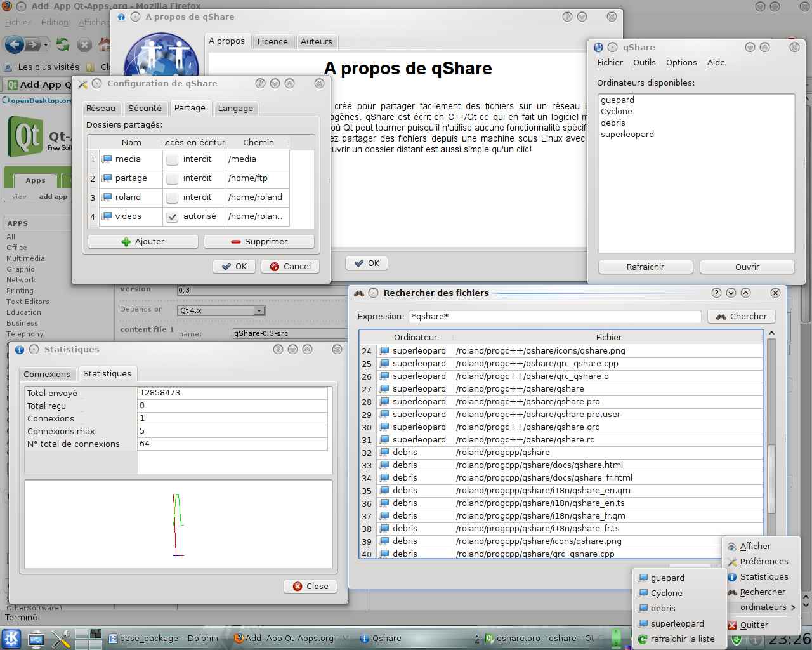Click Ajouter button to add shared folder

143,241
